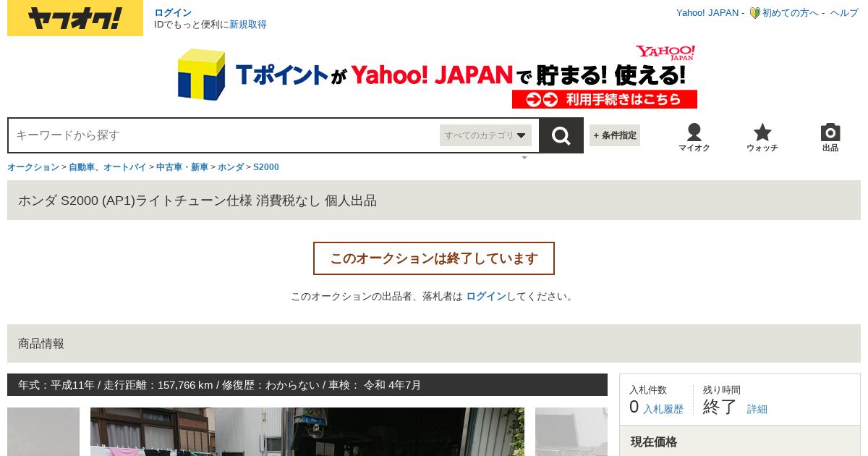
Task: Click the auction title ホンダ S2000 (AP1)
Action: click(x=197, y=200)
